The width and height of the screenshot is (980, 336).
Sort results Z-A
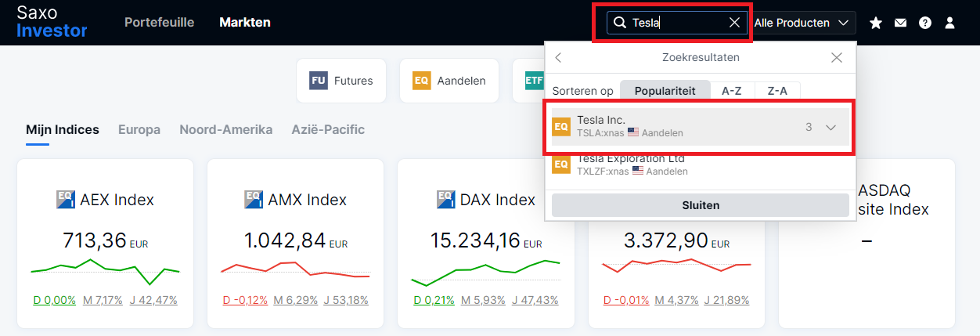point(777,91)
